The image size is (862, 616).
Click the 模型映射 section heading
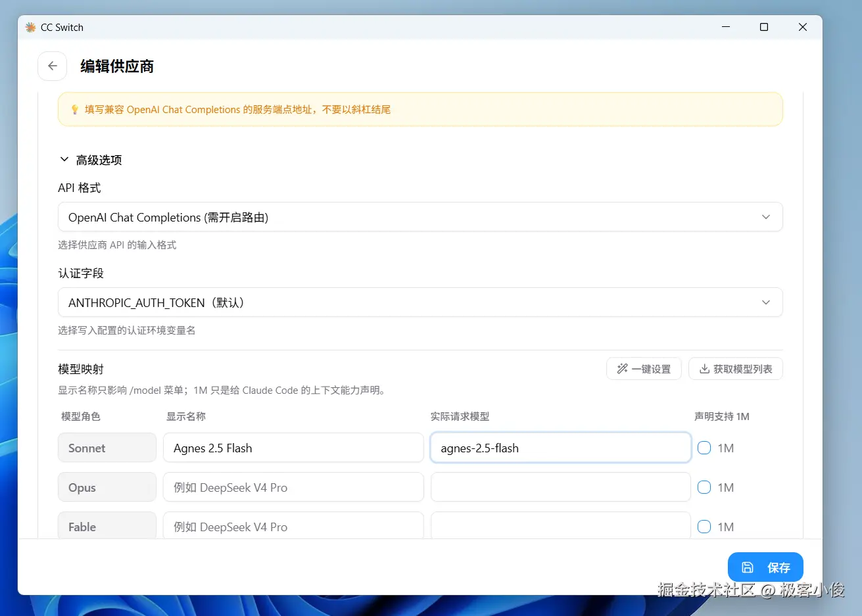click(x=81, y=369)
